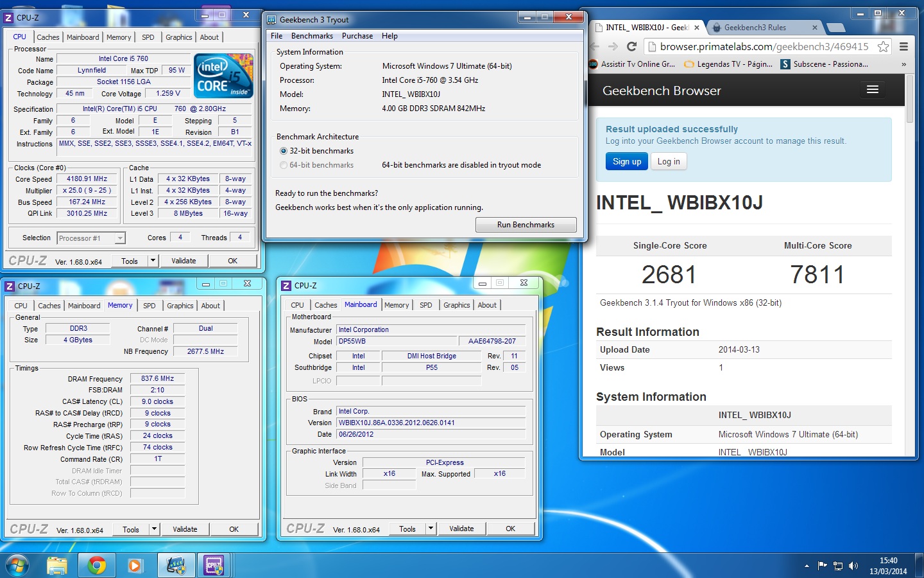Switch to Google Chrome in the taskbar
Screen dimensions: 924x578
pyautogui.click(x=97, y=566)
